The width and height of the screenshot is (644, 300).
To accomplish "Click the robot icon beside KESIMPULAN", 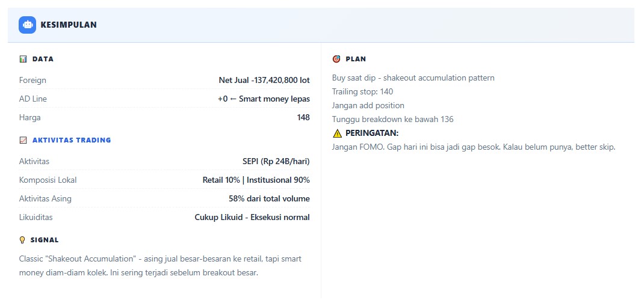I will point(27,25).
